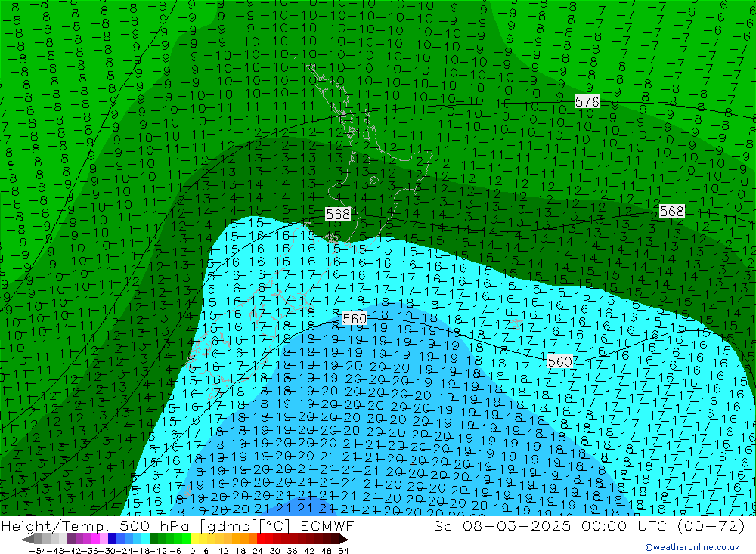756x554 pixels.
Task: Click the '0' legend value
Action: tap(192, 551)
